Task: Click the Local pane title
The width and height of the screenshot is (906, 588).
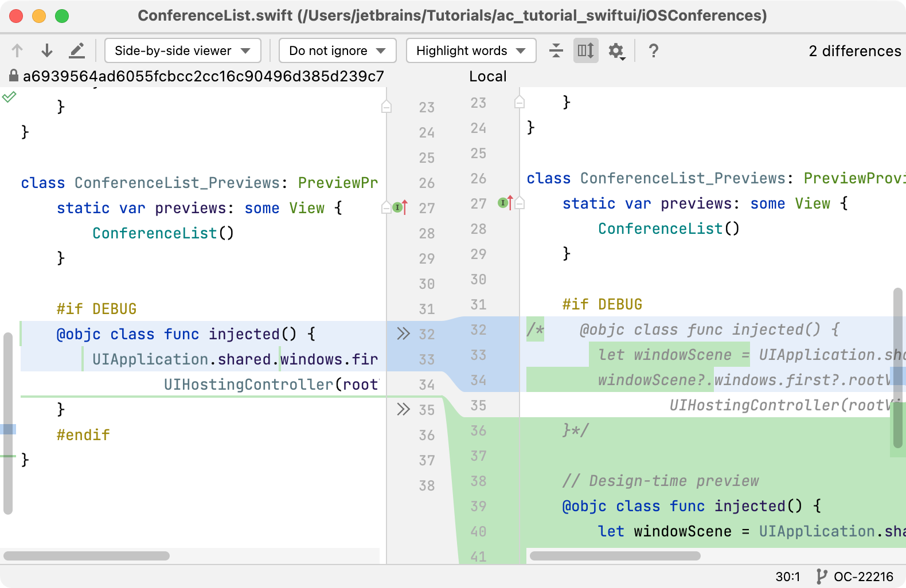Action: pyautogui.click(x=488, y=76)
